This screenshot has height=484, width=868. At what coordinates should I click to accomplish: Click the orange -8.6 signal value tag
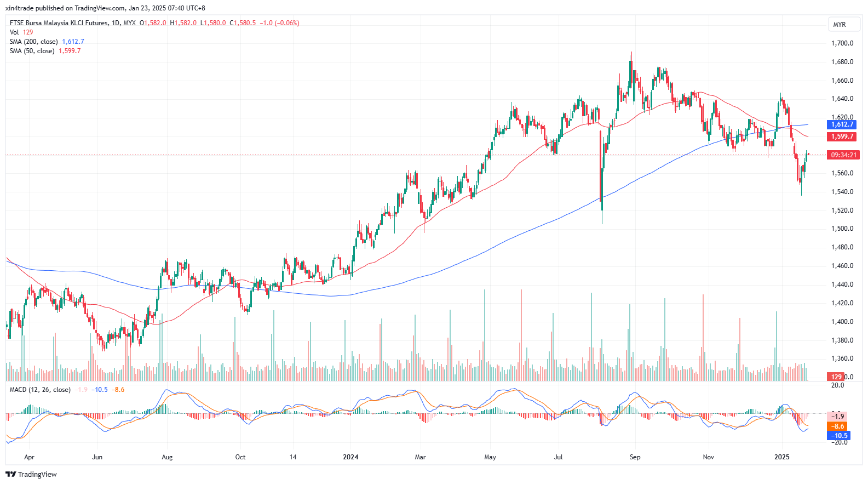[x=838, y=426]
